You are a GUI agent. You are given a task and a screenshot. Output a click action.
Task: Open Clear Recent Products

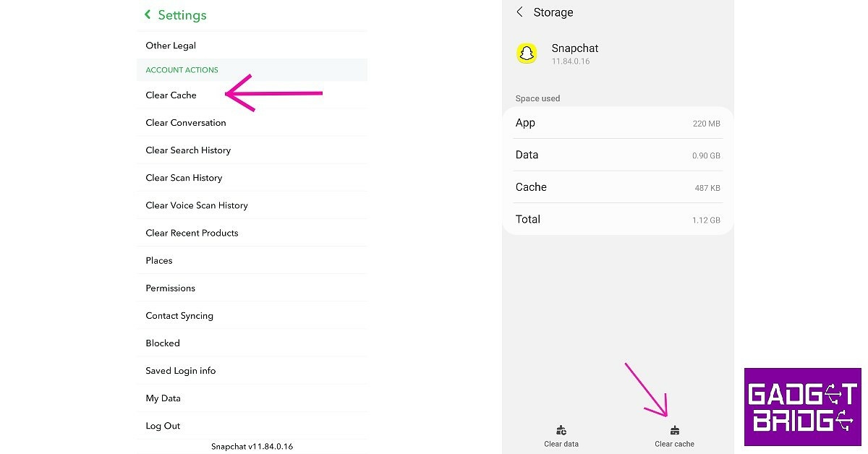point(192,233)
